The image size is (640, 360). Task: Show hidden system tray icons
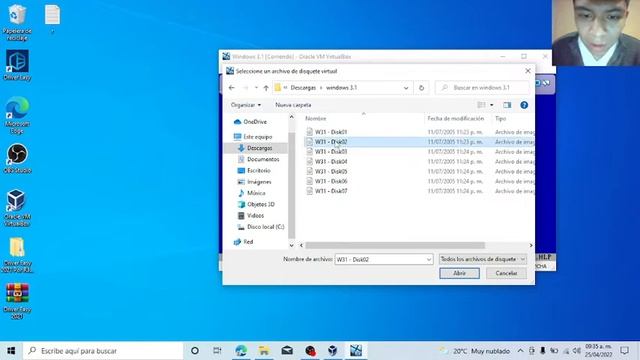[520, 351]
